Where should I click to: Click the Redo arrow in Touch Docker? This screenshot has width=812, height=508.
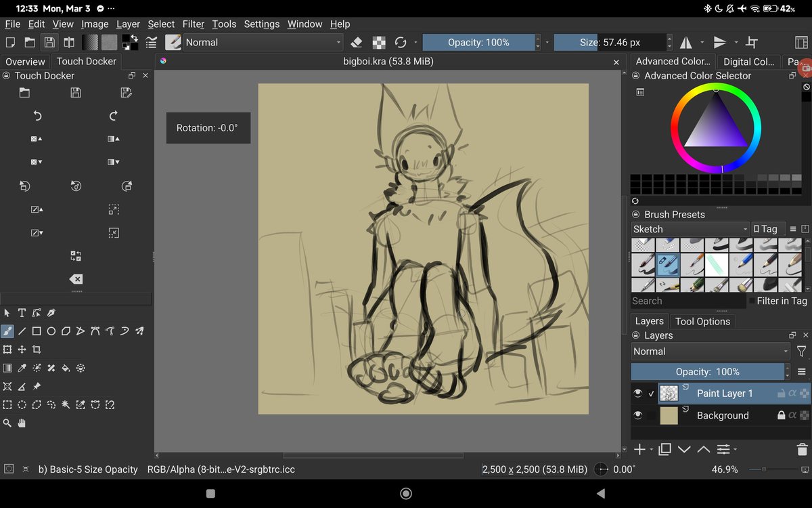click(x=114, y=116)
